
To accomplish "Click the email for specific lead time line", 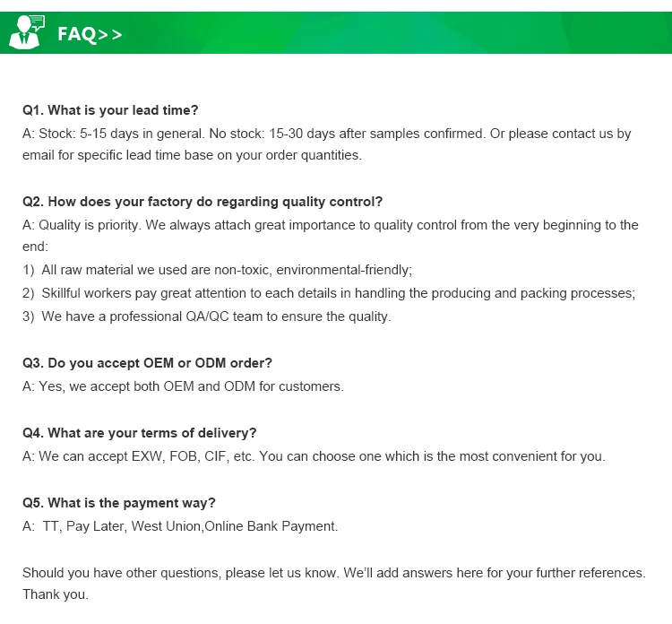I will (192, 155).
